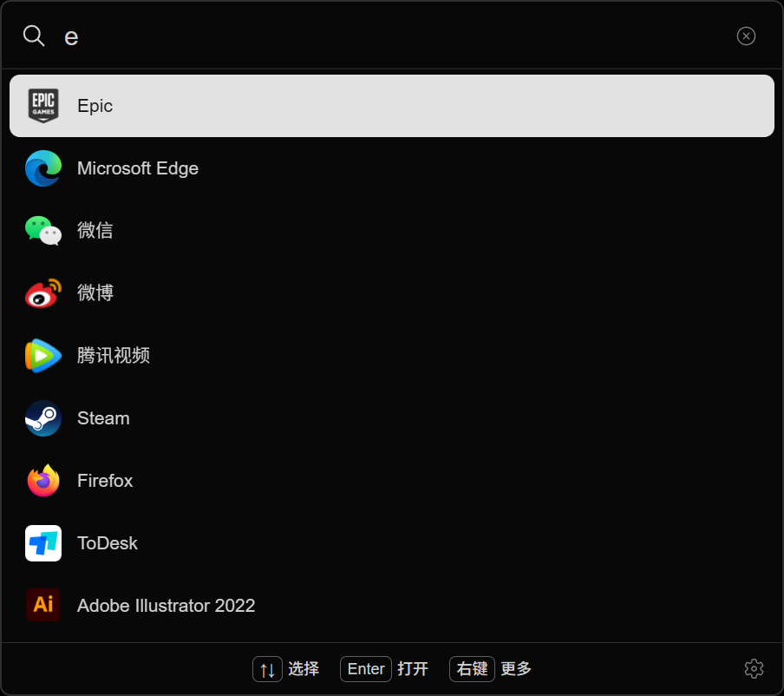Image resolution: width=784 pixels, height=696 pixels.
Task: Click the ToDesk app icon
Action: click(x=43, y=543)
